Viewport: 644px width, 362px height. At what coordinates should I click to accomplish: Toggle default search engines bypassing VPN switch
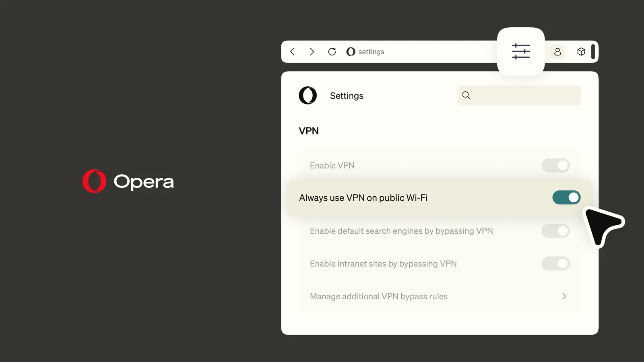pyautogui.click(x=555, y=231)
